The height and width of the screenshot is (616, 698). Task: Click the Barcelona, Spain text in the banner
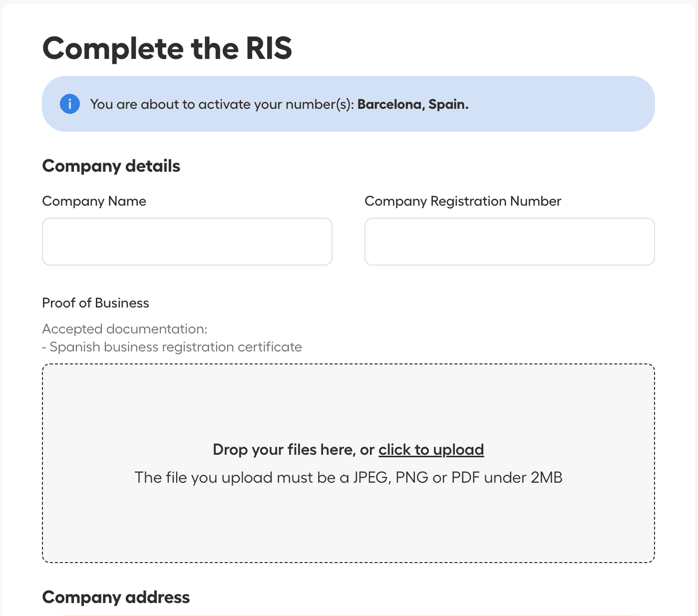click(x=412, y=104)
